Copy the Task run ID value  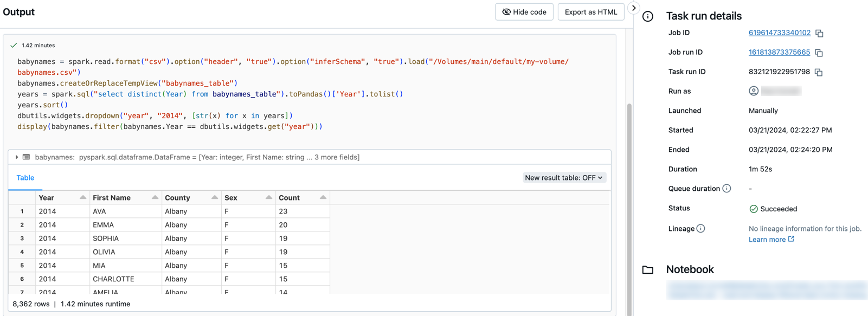819,73
